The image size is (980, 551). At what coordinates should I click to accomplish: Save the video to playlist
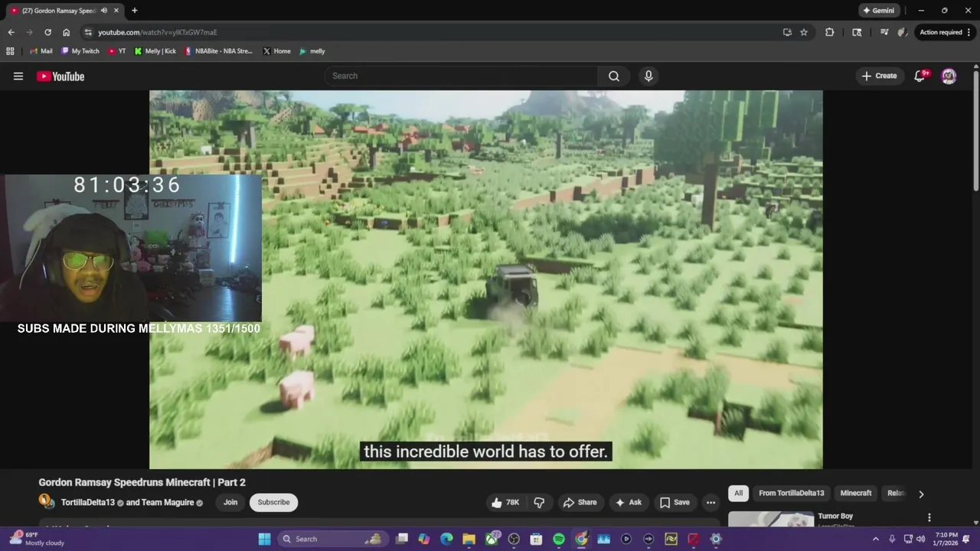pos(675,502)
